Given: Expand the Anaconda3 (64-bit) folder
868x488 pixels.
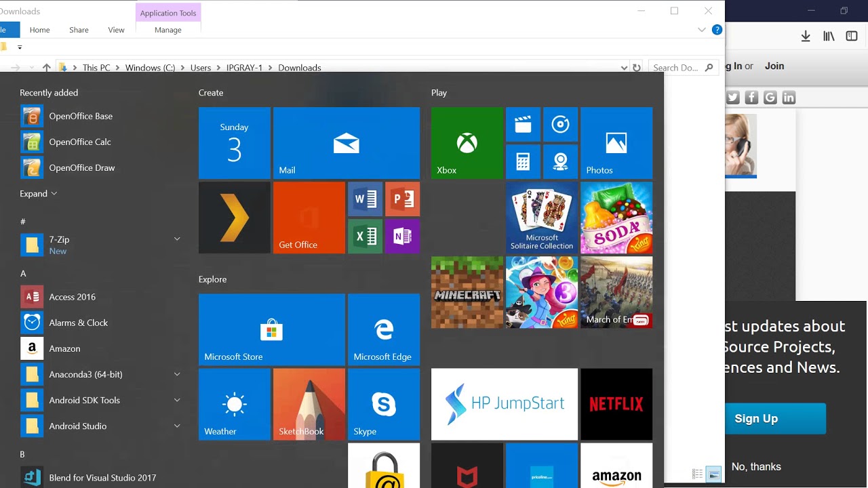Looking at the screenshot, I should point(177,374).
